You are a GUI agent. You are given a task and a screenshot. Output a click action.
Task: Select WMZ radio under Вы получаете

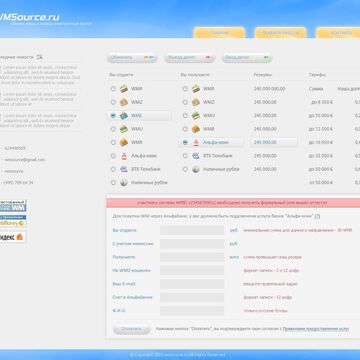coord(185,102)
